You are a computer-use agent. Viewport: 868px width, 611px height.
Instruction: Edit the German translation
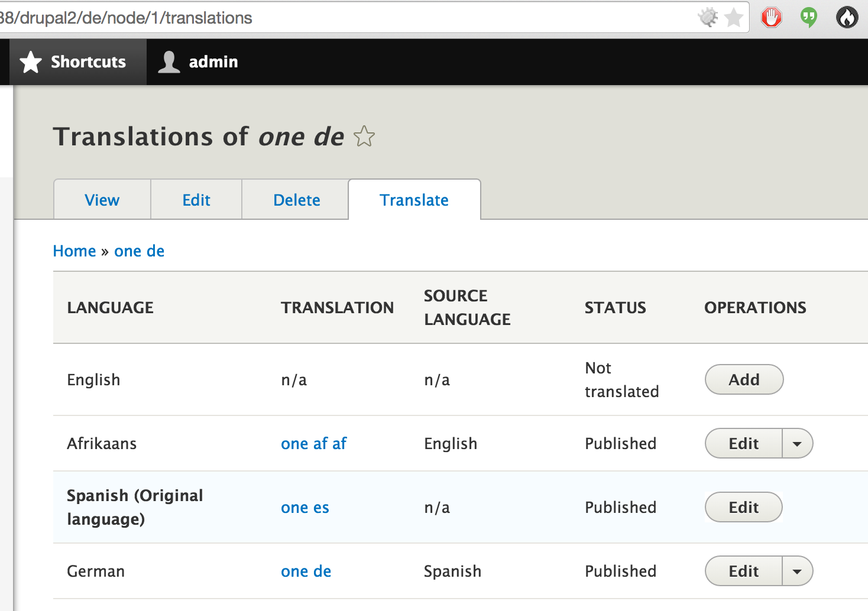coord(744,571)
